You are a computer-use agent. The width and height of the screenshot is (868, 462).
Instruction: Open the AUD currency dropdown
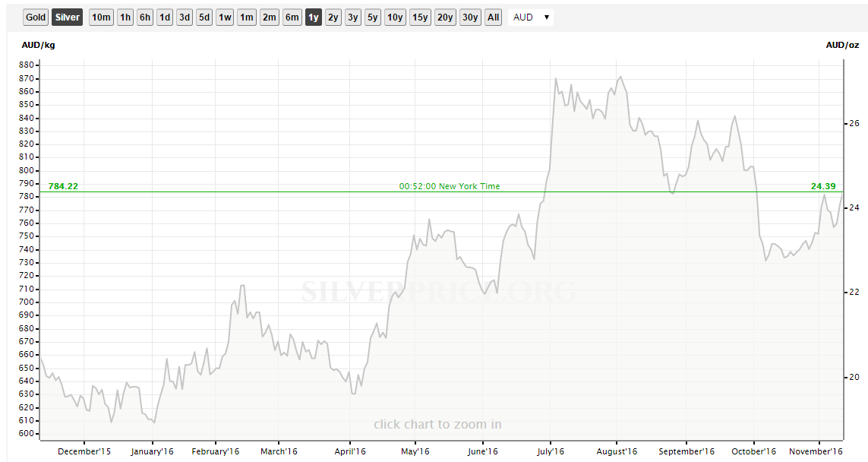tap(532, 17)
